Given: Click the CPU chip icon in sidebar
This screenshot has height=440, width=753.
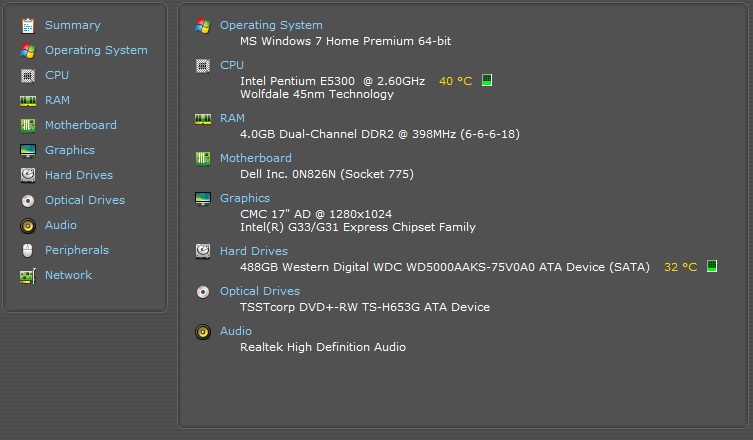Looking at the screenshot, I should pyautogui.click(x=27, y=75).
